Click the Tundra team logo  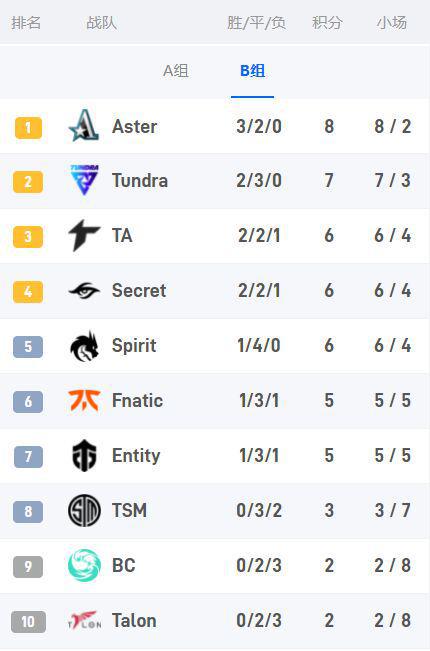click(84, 180)
